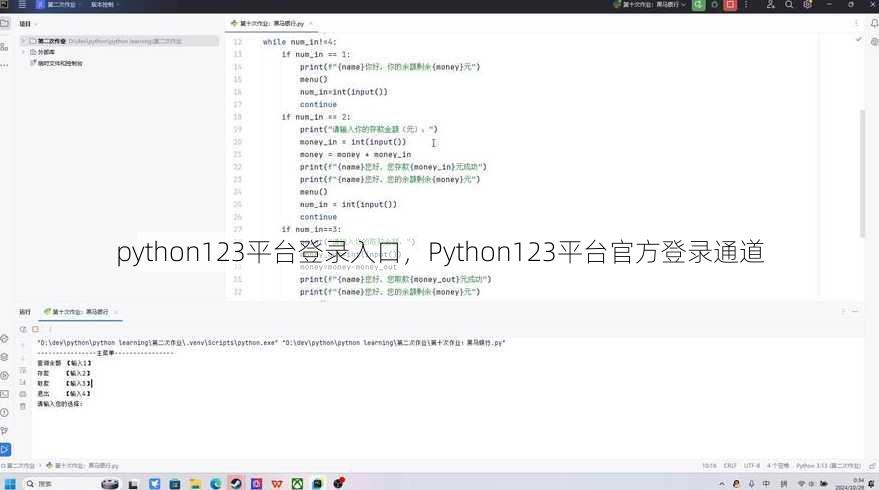Open more tool windows ellipsis in left sidebar
879x490 pixels.
4,66
